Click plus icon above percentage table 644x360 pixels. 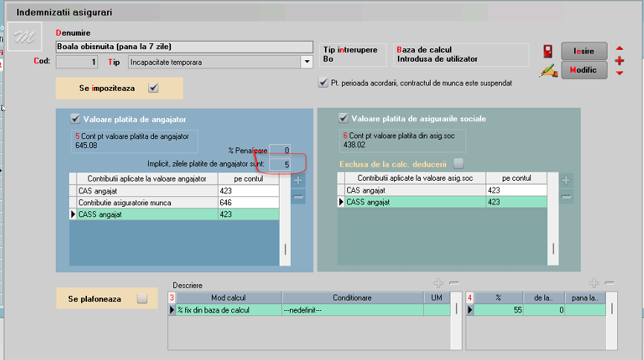(594, 283)
